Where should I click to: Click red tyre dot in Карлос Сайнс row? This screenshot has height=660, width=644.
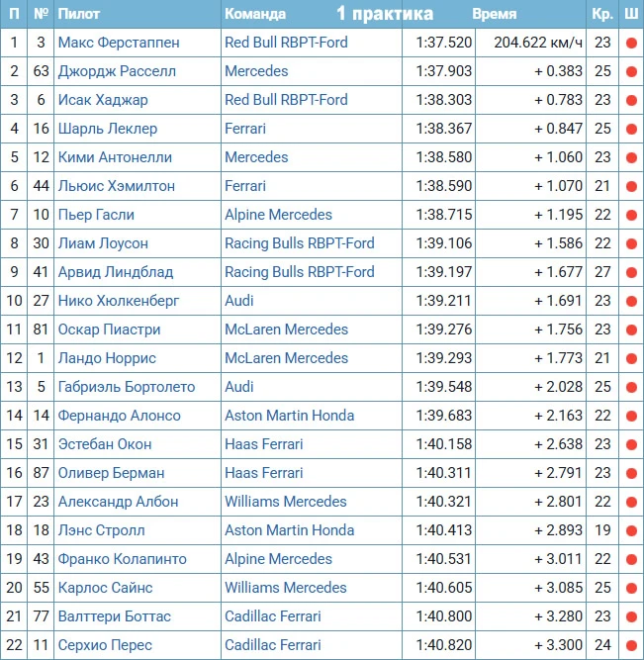coord(631,588)
